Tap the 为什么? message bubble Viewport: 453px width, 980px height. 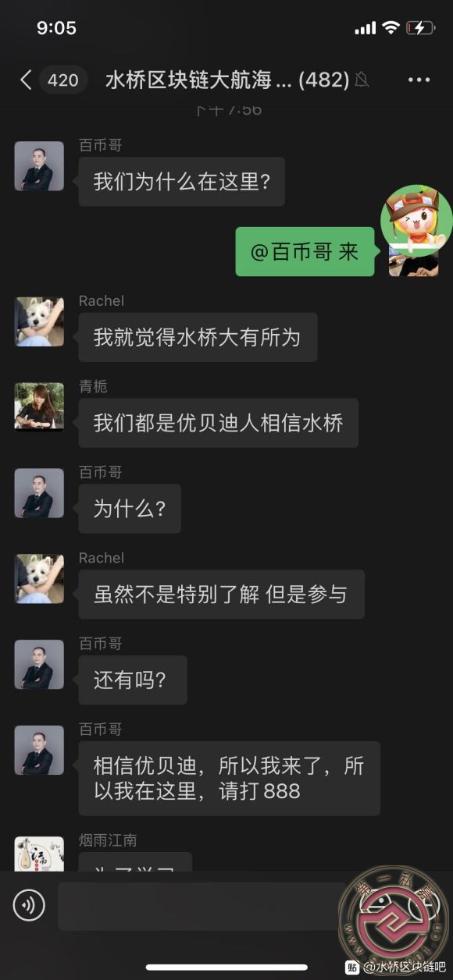coord(130,509)
